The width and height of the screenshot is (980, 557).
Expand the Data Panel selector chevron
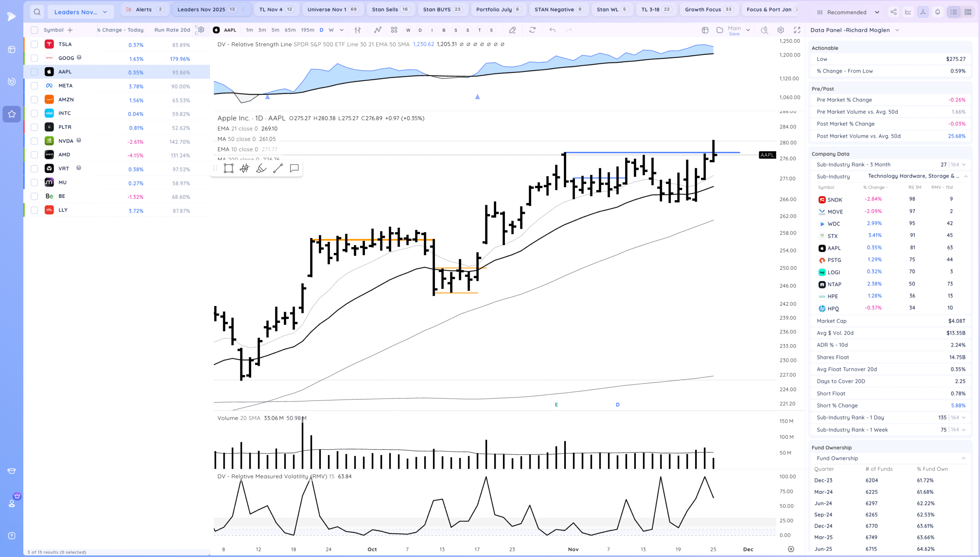[897, 30]
